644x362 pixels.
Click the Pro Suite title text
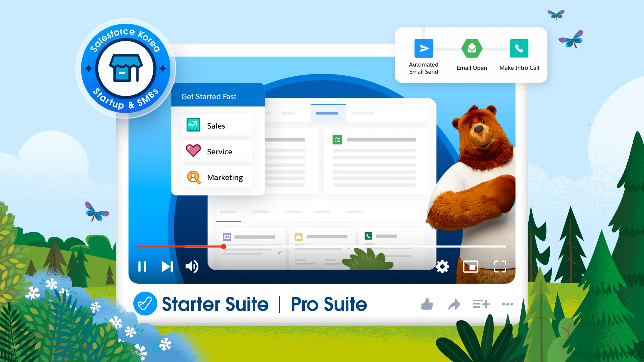pos(329,304)
